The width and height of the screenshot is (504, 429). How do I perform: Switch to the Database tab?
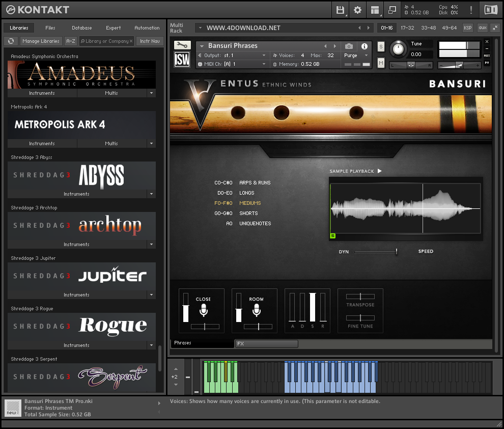point(82,28)
